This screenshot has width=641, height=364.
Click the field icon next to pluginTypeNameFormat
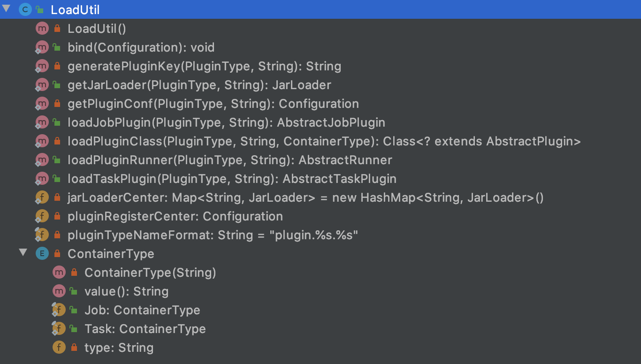click(42, 234)
